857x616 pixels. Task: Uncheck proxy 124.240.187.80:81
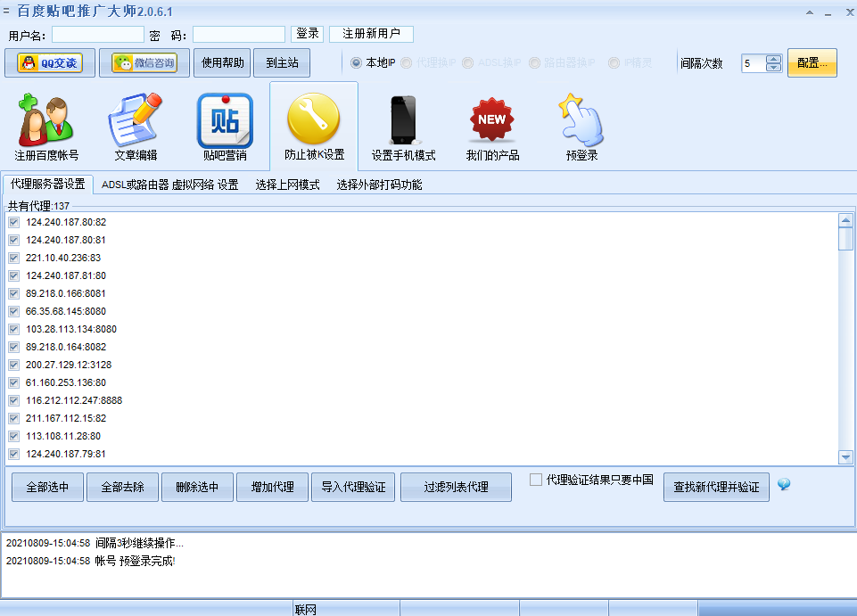click(14, 240)
